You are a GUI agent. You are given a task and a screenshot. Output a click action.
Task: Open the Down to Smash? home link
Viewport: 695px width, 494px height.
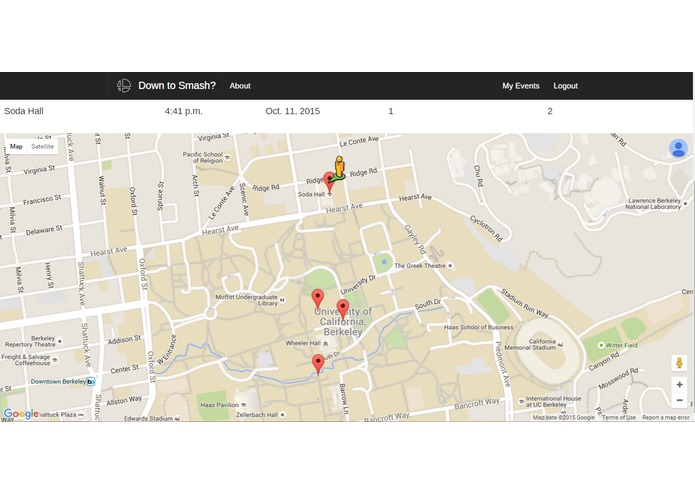click(x=177, y=86)
